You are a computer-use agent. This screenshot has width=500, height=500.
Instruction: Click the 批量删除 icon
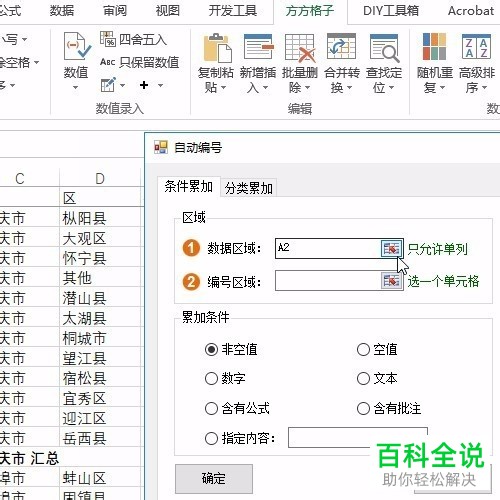(x=300, y=48)
